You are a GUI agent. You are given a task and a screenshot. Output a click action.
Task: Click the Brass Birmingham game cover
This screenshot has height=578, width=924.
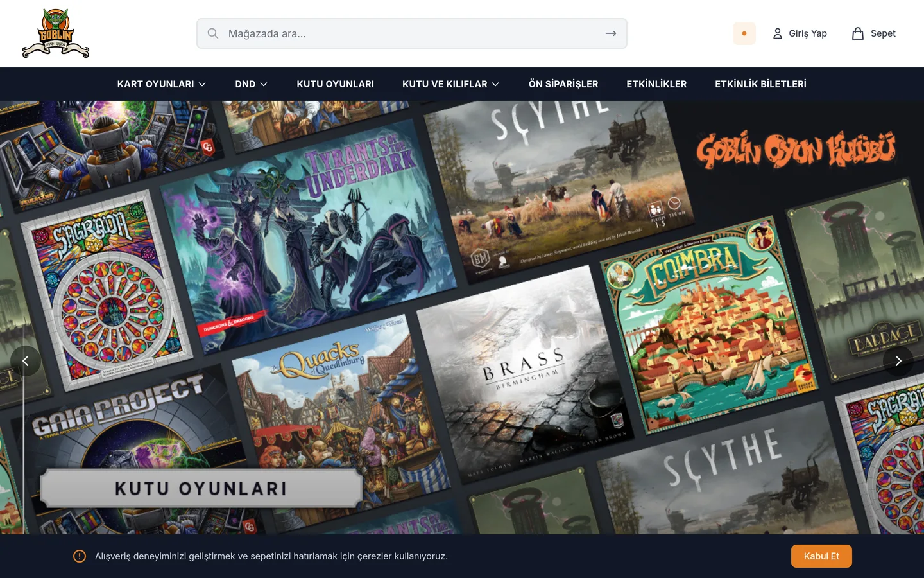526,374
